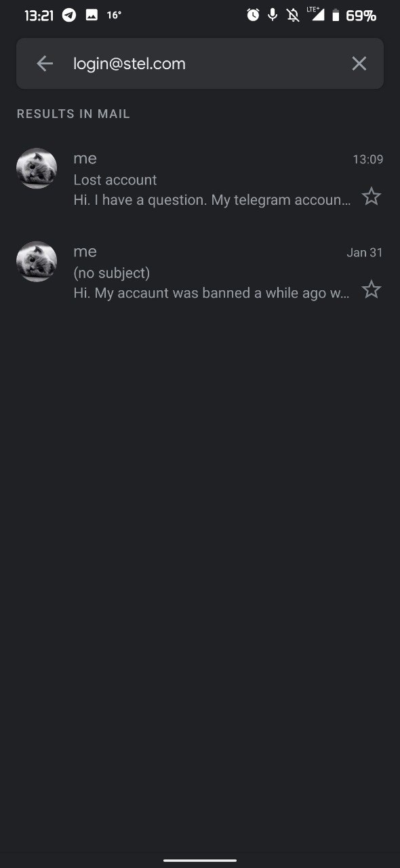
Task: Tap the muted notifications bell icon
Action: pos(293,15)
